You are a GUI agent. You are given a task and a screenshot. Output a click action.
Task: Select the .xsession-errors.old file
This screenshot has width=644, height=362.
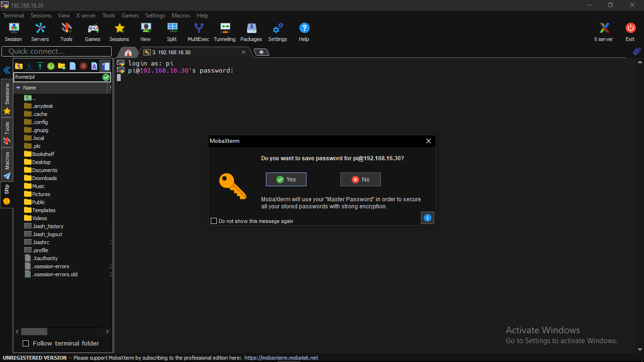[x=51, y=274]
